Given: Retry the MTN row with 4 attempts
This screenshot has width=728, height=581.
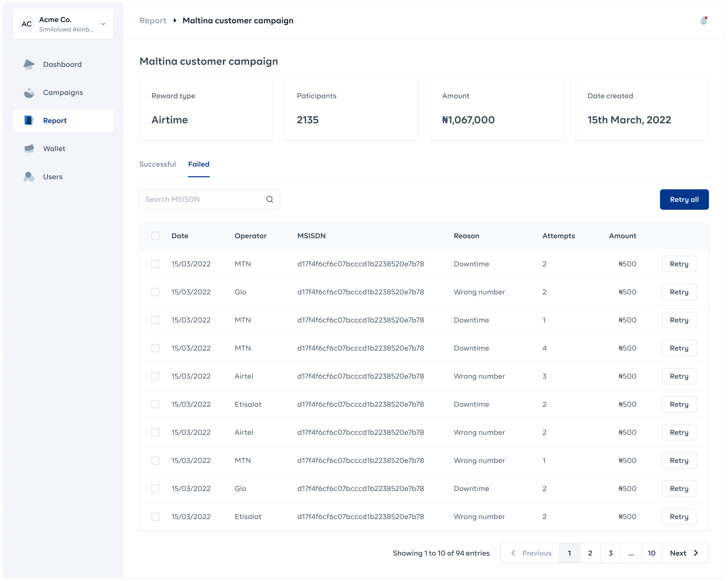Looking at the screenshot, I should click(x=679, y=348).
